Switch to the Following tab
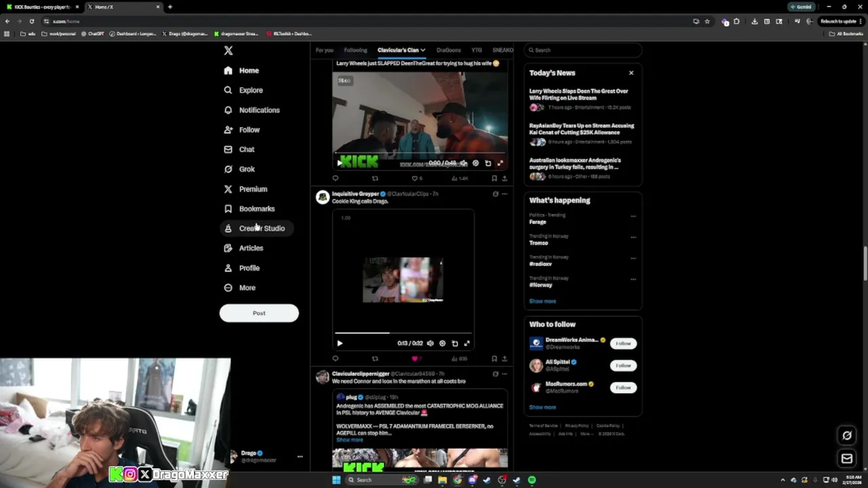The height and width of the screenshot is (488, 868). pyautogui.click(x=355, y=50)
